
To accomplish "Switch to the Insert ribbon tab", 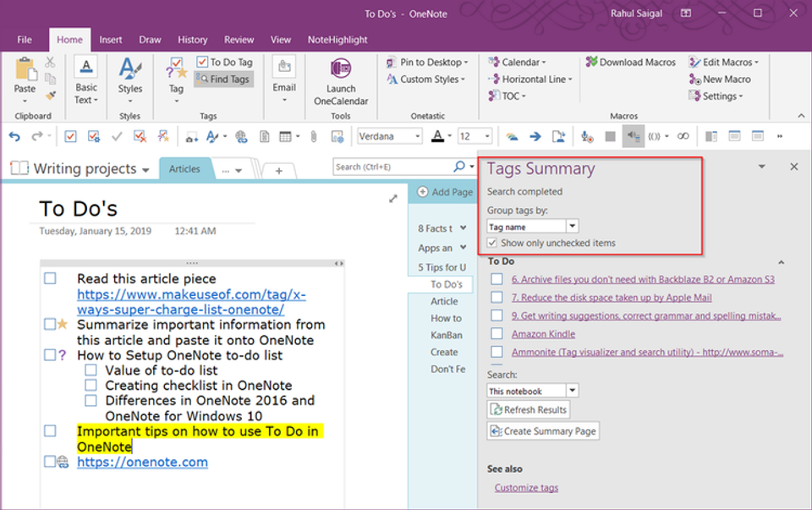I will pos(110,40).
